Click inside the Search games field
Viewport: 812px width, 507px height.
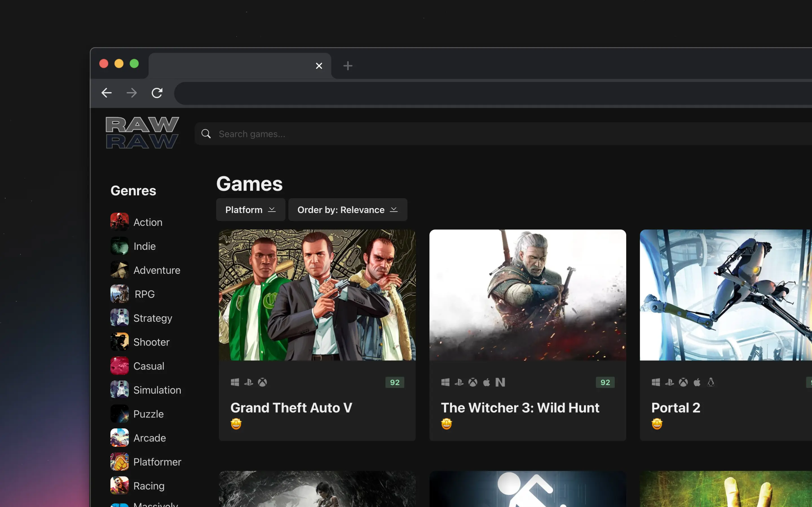tap(302, 134)
